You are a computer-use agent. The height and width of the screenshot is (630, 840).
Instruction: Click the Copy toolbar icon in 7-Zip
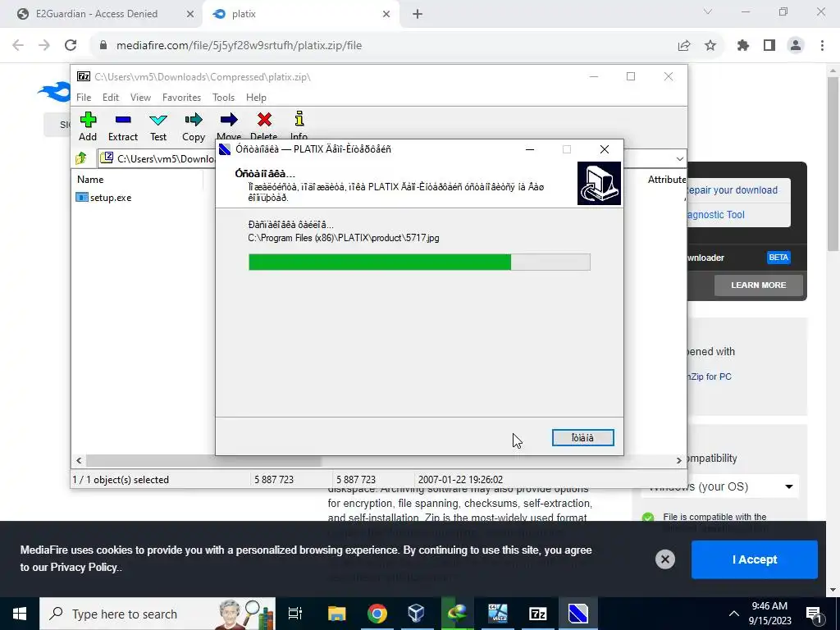(194, 120)
